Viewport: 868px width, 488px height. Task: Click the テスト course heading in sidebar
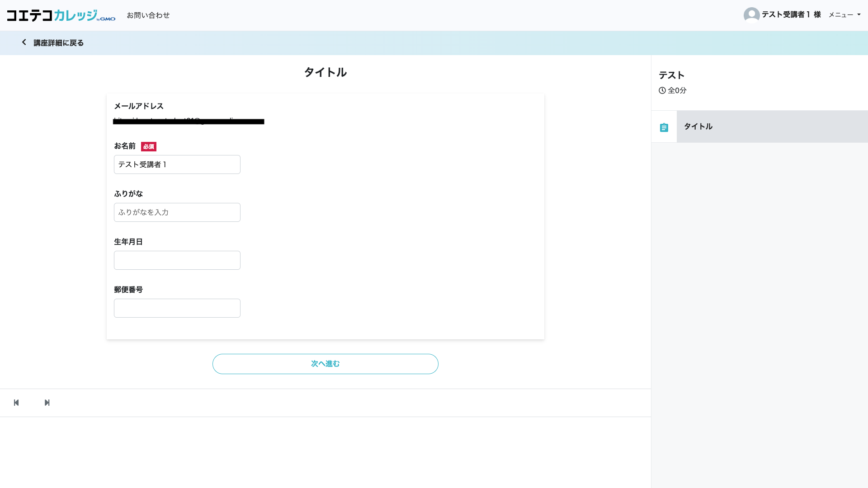tap(671, 75)
